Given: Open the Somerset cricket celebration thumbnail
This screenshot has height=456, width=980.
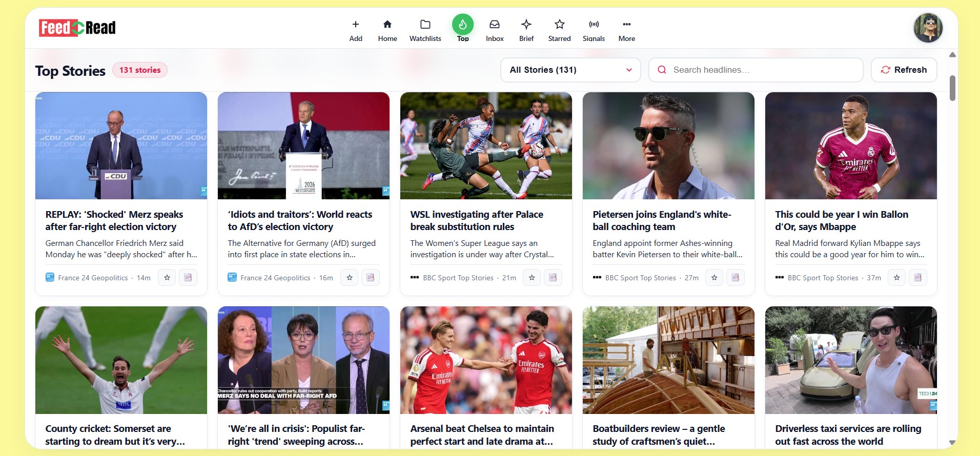Looking at the screenshot, I should pyautogui.click(x=121, y=360).
